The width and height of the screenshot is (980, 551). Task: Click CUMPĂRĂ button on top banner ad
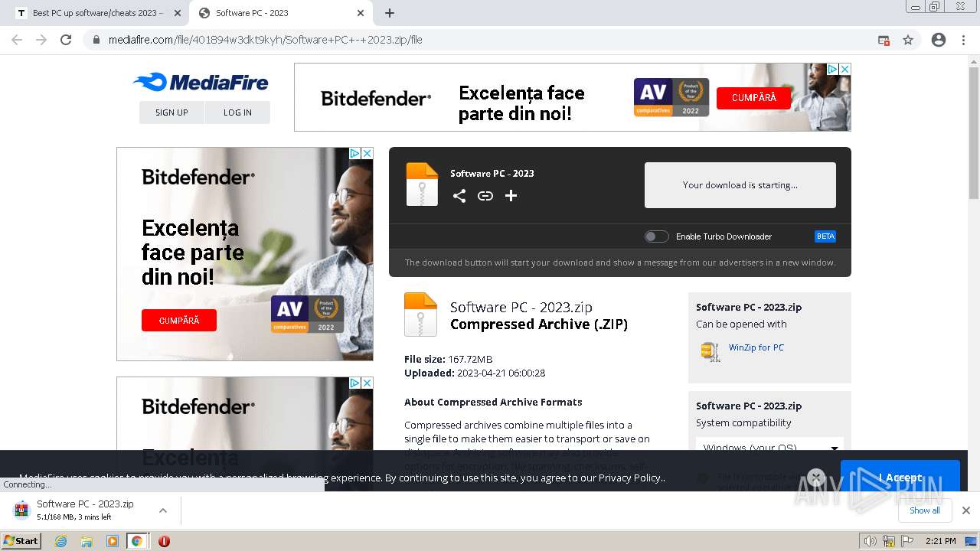754,98
